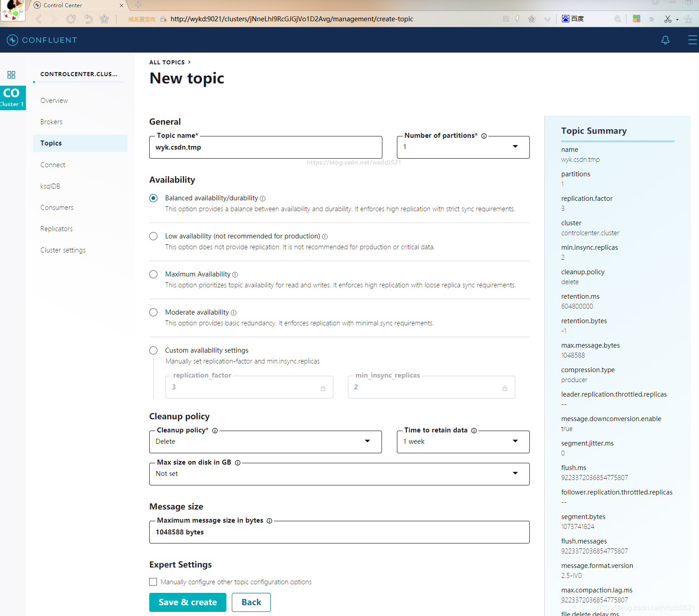Open the clusters grid icon in sidebar

(x=11, y=75)
